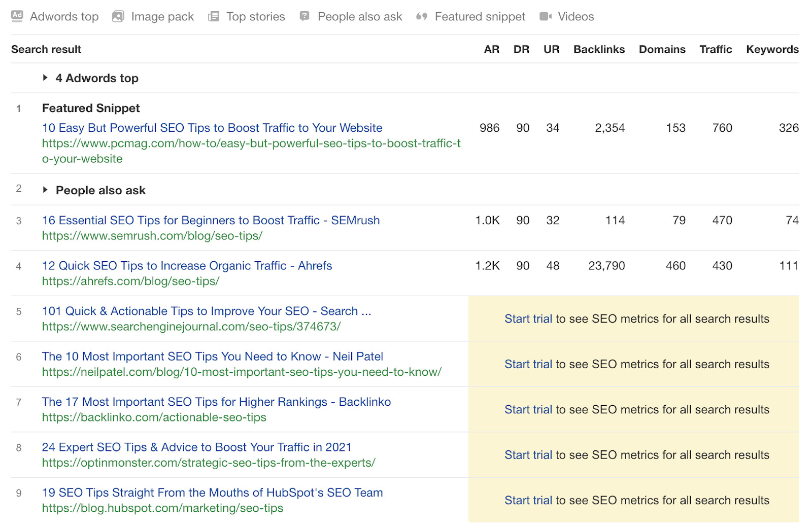Sort results by the Traffic column
Viewport: 812px width, 530px height.
click(716, 49)
